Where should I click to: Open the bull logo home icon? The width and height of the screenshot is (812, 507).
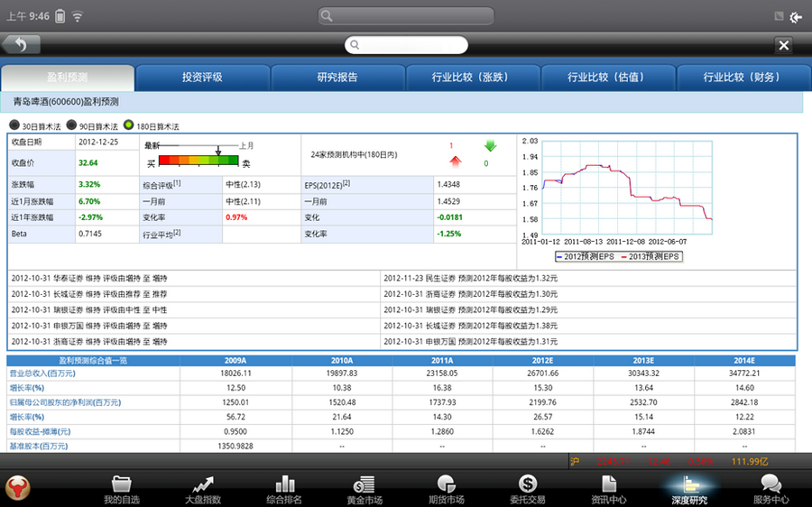(x=18, y=488)
